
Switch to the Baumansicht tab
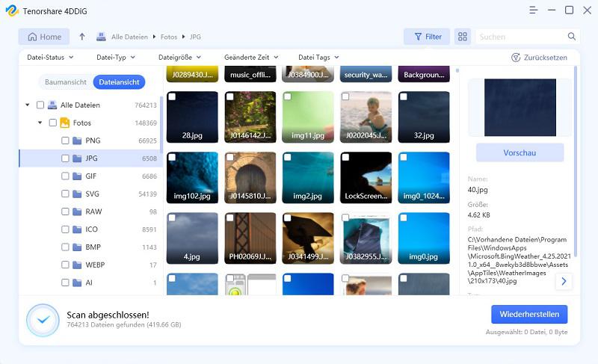pos(65,82)
